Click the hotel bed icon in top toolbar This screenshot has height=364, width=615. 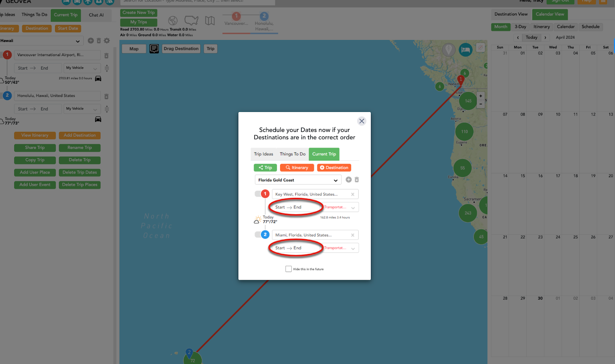pyautogui.click(x=66, y=3)
